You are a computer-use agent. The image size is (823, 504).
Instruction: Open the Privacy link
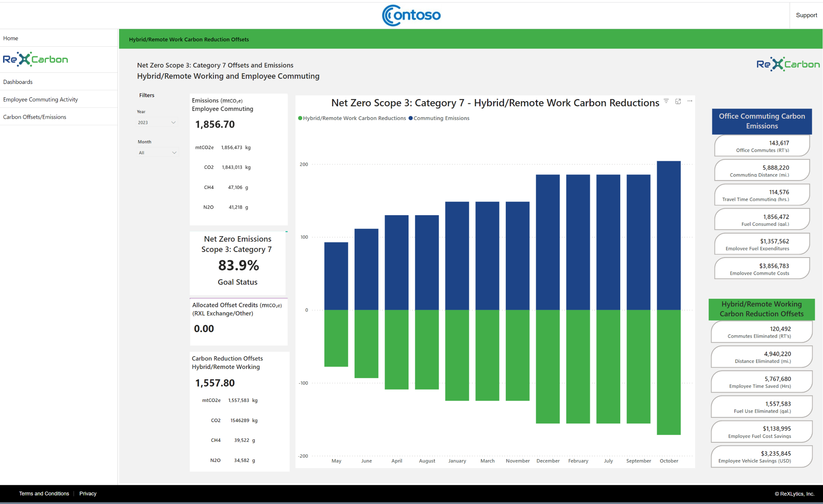87,493
